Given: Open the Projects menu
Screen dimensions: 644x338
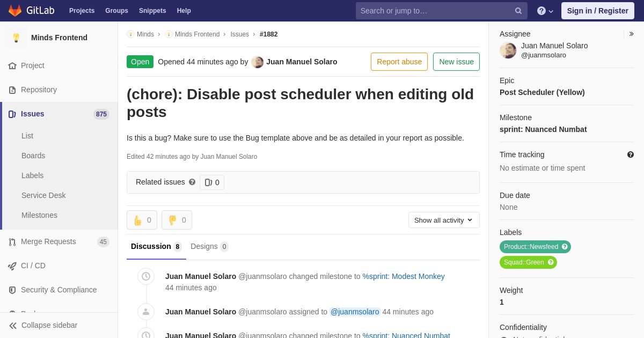Looking at the screenshot, I should click(x=82, y=11).
